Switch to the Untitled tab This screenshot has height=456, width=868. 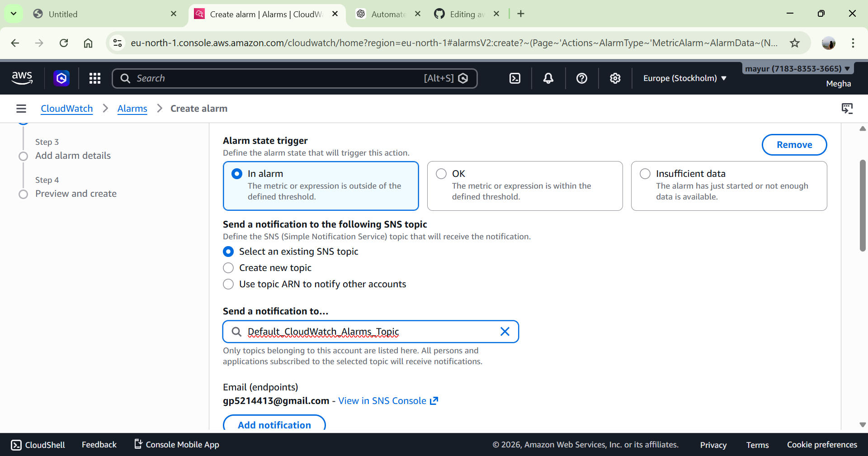tap(105, 14)
